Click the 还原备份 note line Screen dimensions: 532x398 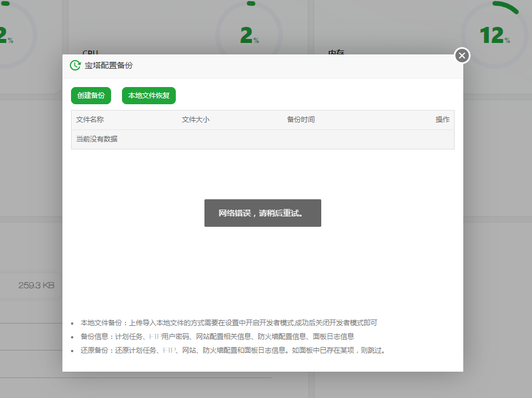(233, 350)
